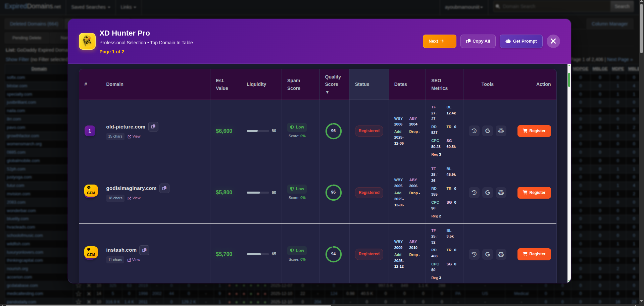Register the godisimaginary.com domain
This screenshot has width=644, height=306.
534,193
